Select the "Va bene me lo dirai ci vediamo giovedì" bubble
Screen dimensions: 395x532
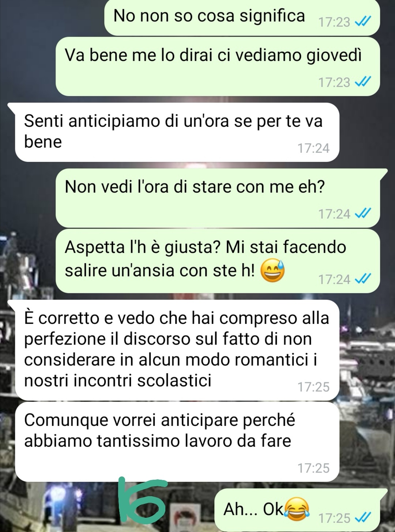pos(218,67)
